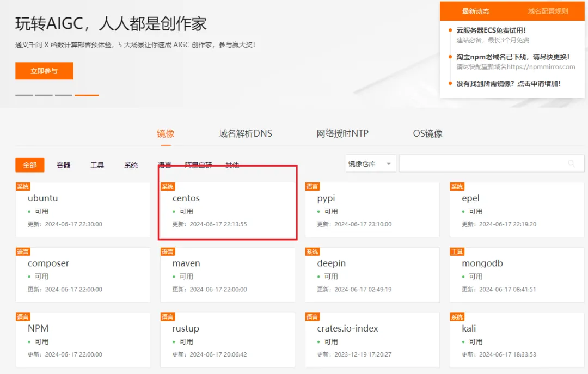Viewport: 588px width, 374px height.
Task: Switch to the OS镜像 tab
Action: [x=427, y=133]
